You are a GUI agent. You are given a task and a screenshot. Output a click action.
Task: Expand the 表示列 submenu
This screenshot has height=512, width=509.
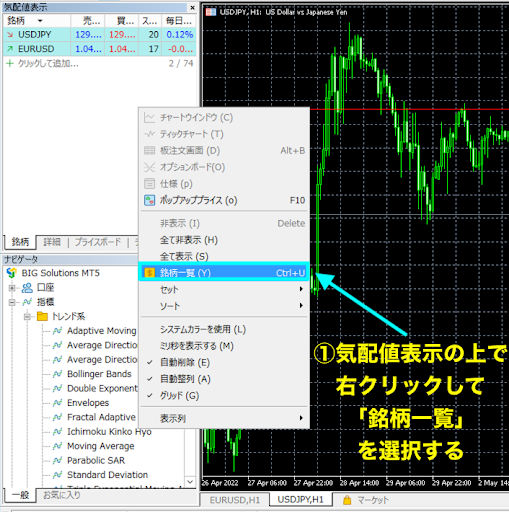[x=224, y=418]
